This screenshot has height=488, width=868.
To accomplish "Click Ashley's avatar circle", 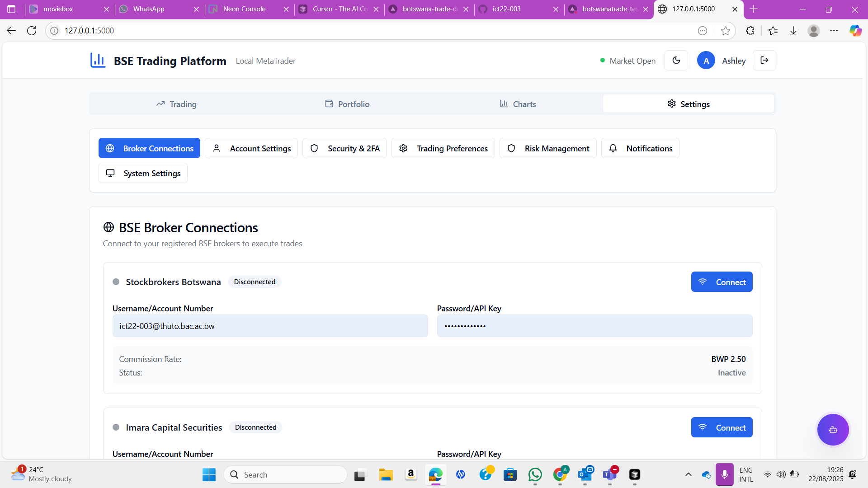I will point(706,61).
